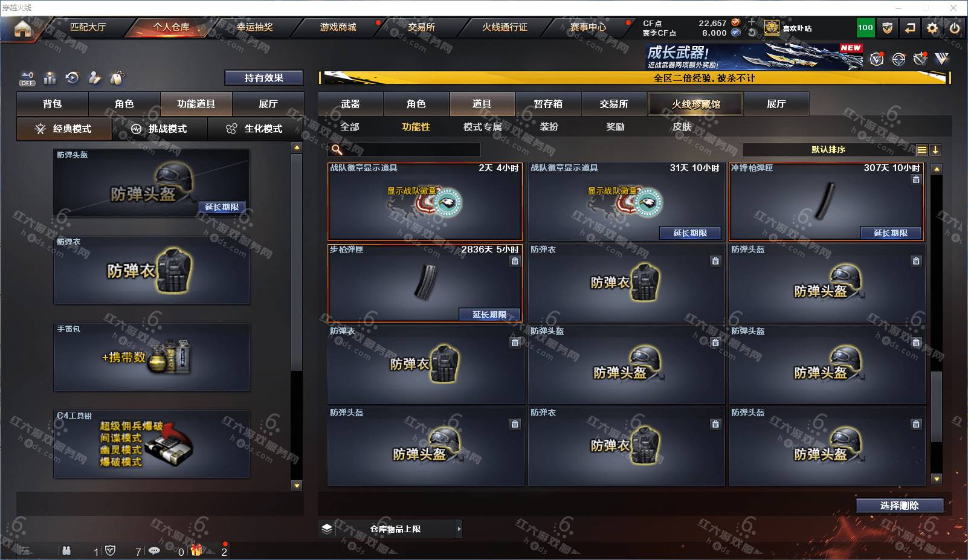The height and width of the screenshot is (560, 968).
Task: Click the plus icon next to CF点
Action: 752,22
